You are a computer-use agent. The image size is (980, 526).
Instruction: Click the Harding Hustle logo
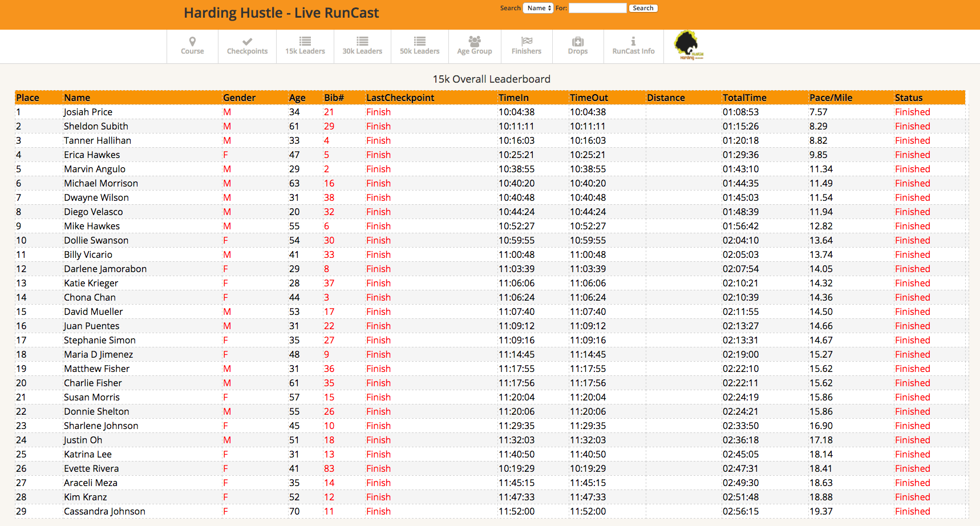click(689, 45)
